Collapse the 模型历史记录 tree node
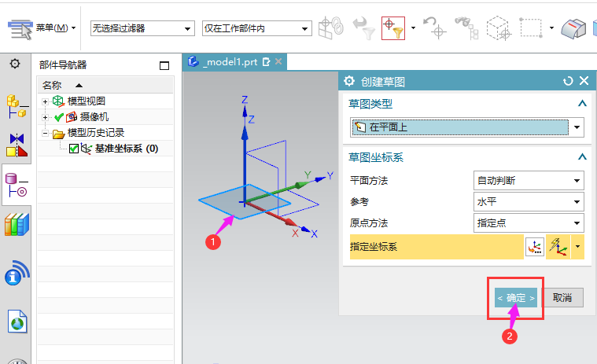Screen dimensions: 597x364 point(46,133)
